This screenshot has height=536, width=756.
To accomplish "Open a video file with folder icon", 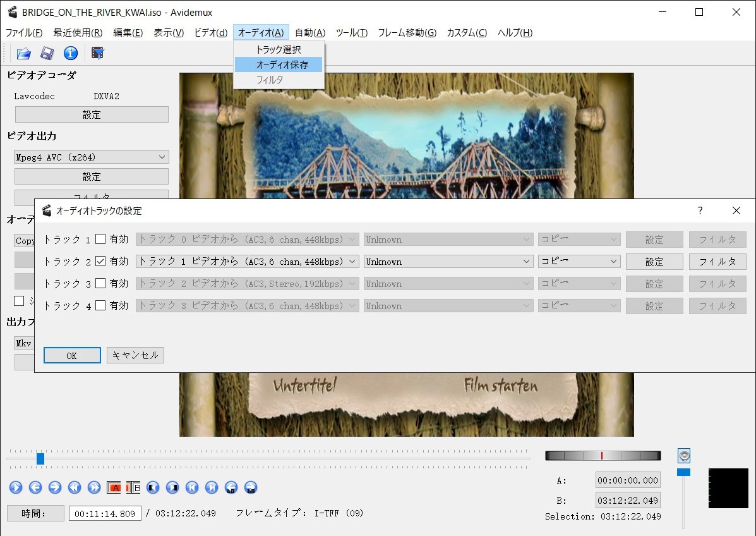I will [x=23, y=53].
